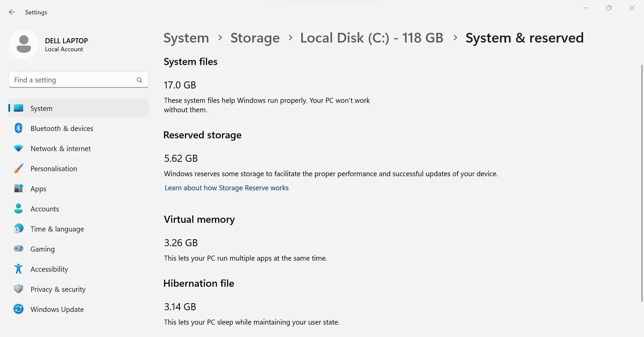Open the Apps settings icon

[x=18, y=188]
